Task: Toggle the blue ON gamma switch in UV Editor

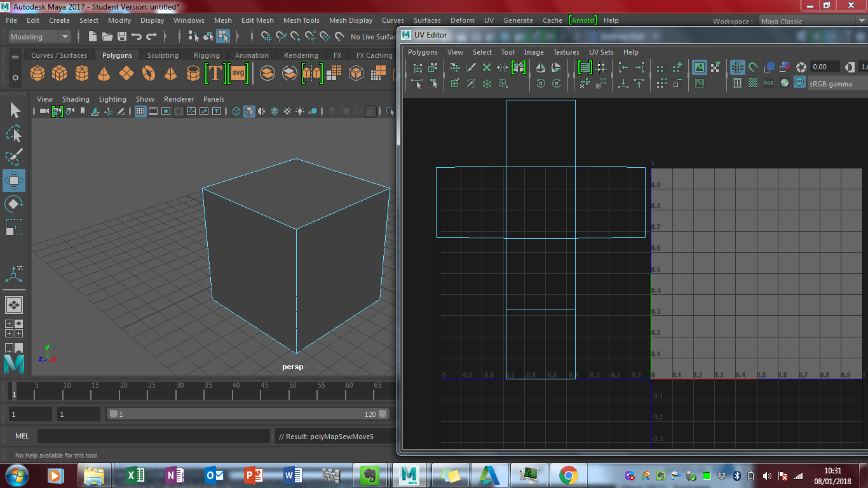Action: pyautogui.click(x=799, y=81)
